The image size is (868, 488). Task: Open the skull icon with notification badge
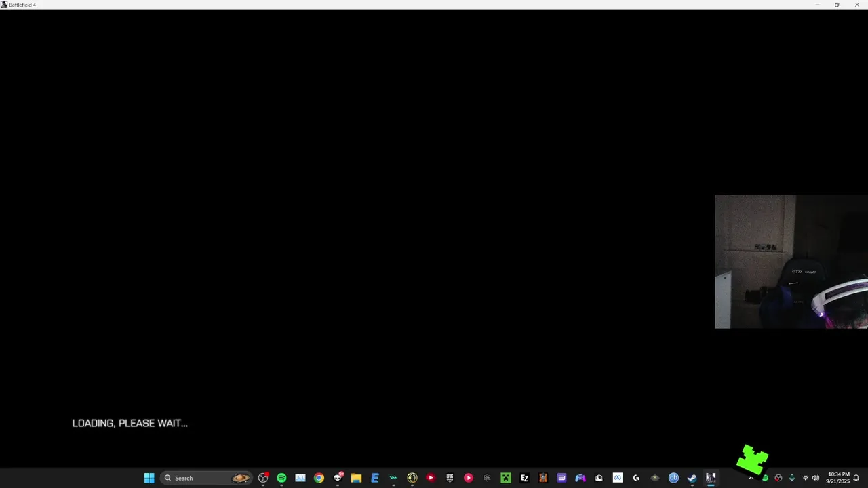(338, 478)
